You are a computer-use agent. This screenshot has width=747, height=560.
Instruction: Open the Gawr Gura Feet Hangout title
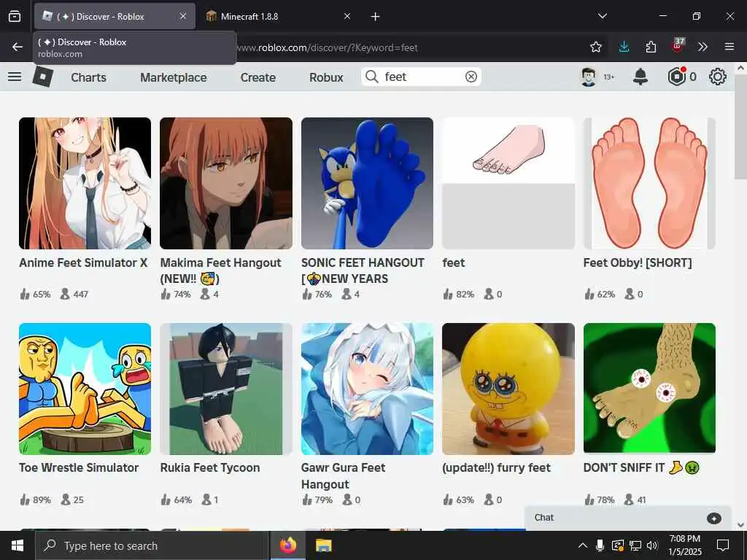tap(343, 475)
